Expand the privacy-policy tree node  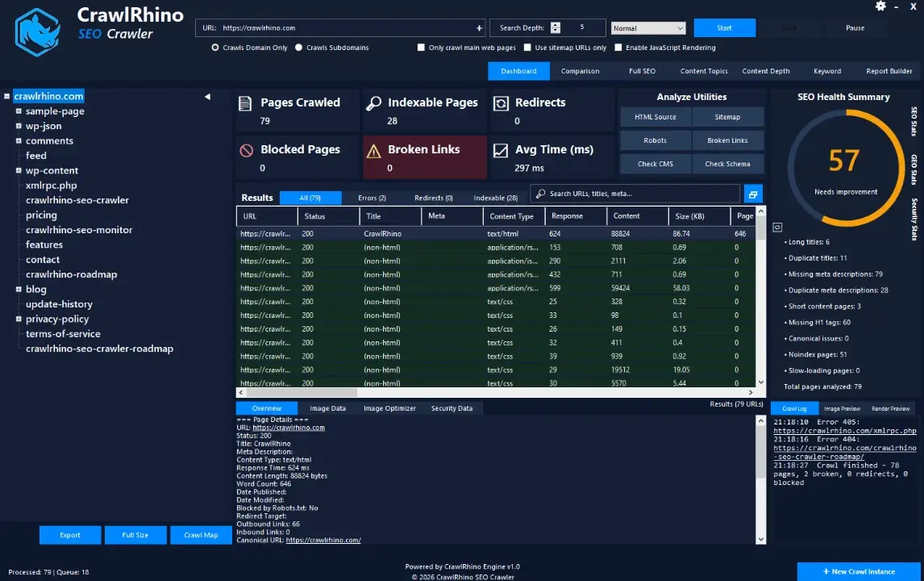(x=19, y=319)
